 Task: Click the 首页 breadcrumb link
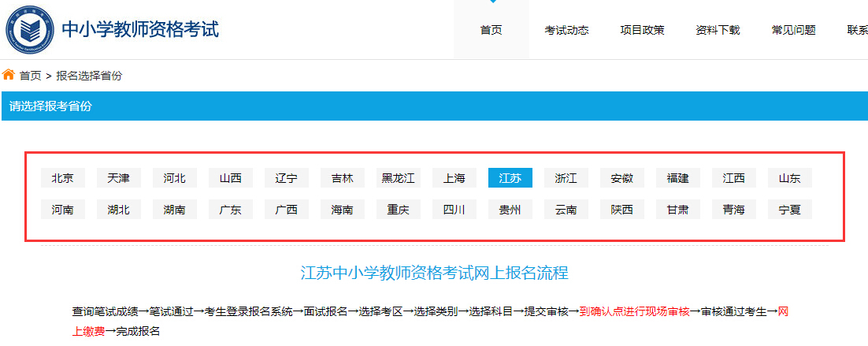pos(31,76)
